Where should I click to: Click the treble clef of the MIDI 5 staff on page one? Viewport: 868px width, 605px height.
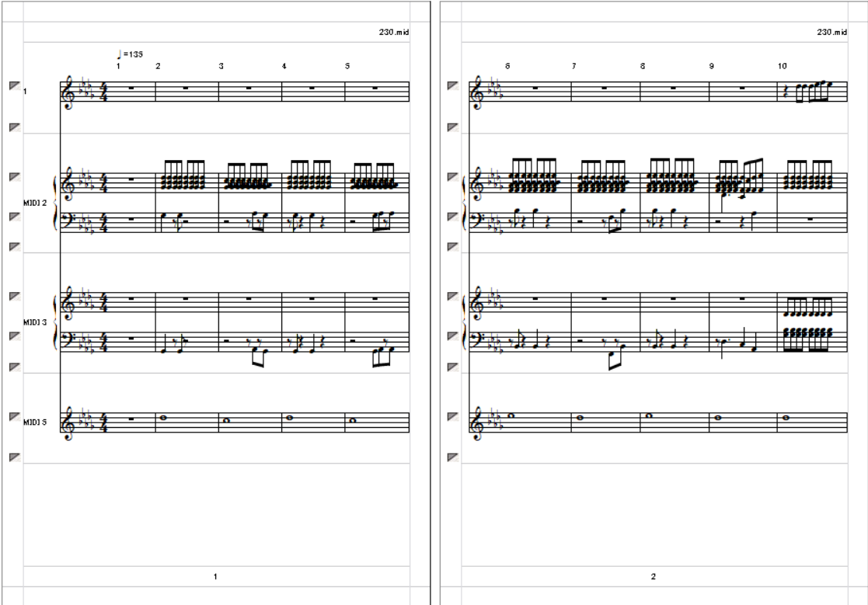pos(68,423)
